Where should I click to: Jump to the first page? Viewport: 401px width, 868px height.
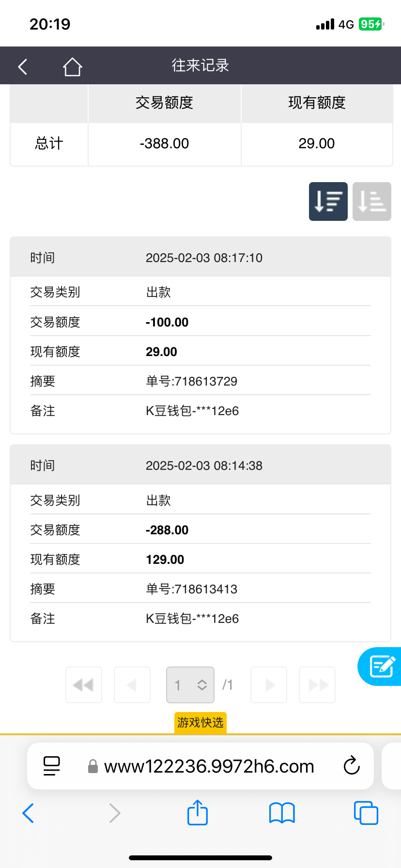coord(84,685)
